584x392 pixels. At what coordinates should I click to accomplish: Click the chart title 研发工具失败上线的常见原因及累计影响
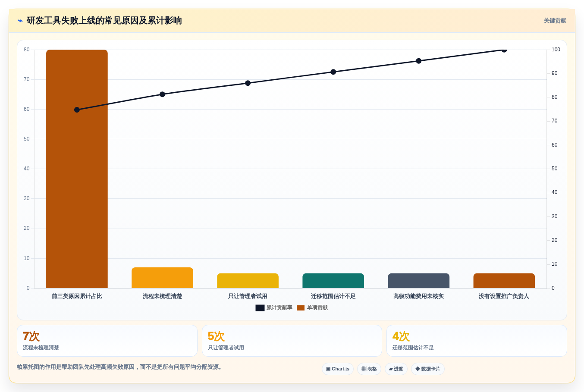(x=104, y=21)
